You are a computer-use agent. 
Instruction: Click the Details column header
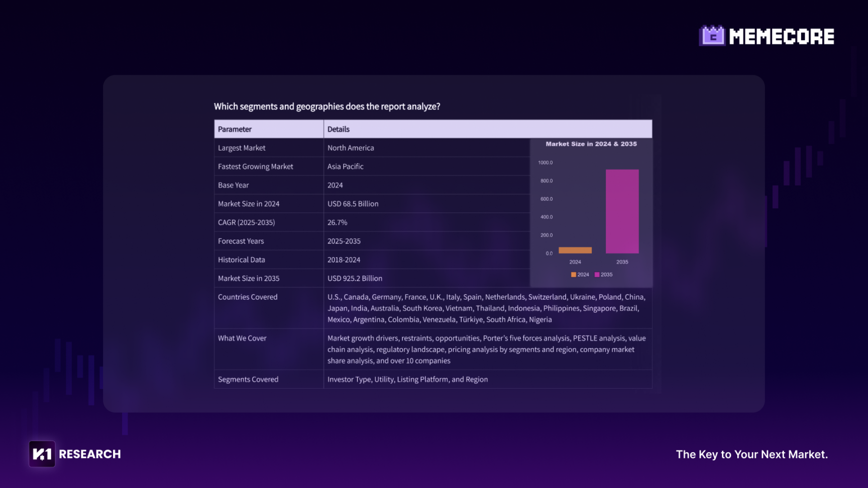coord(338,129)
